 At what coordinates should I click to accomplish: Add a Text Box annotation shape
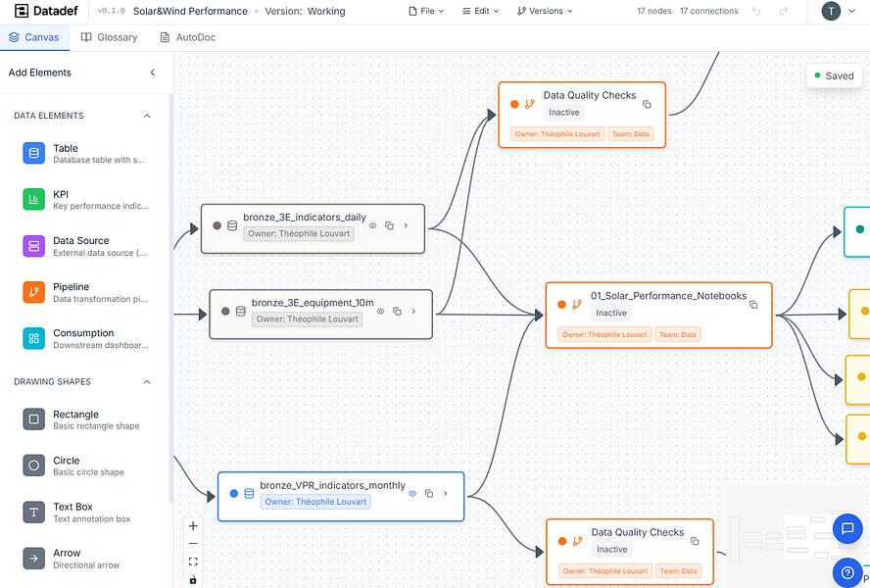point(34,513)
